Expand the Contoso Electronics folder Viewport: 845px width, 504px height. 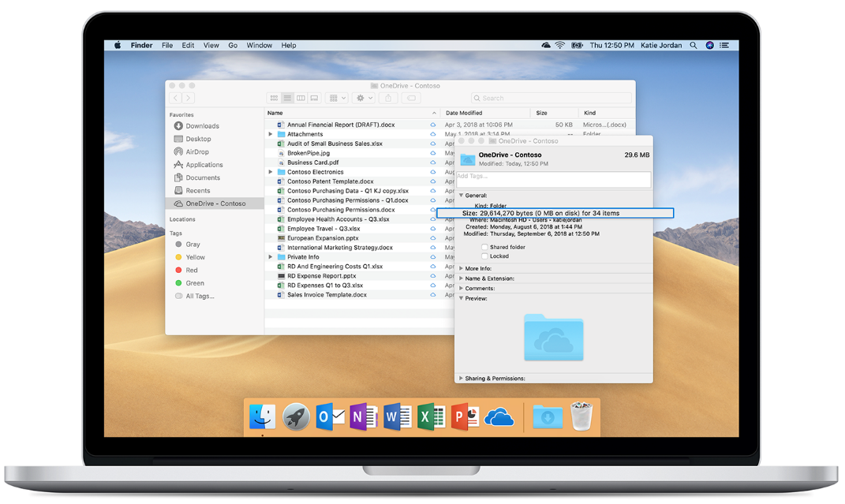click(271, 171)
